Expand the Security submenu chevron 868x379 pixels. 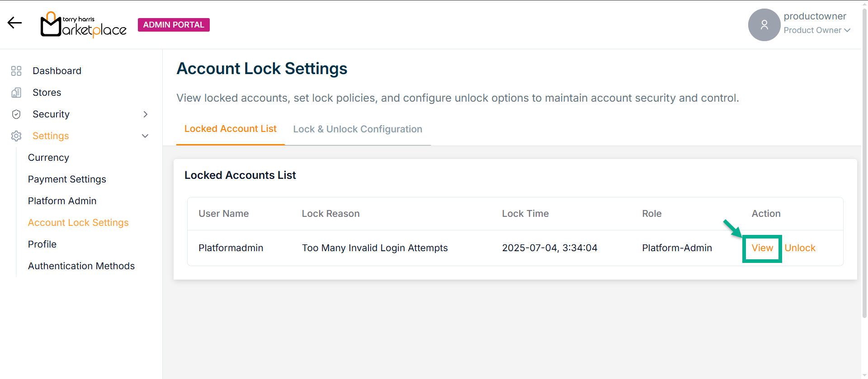(145, 114)
